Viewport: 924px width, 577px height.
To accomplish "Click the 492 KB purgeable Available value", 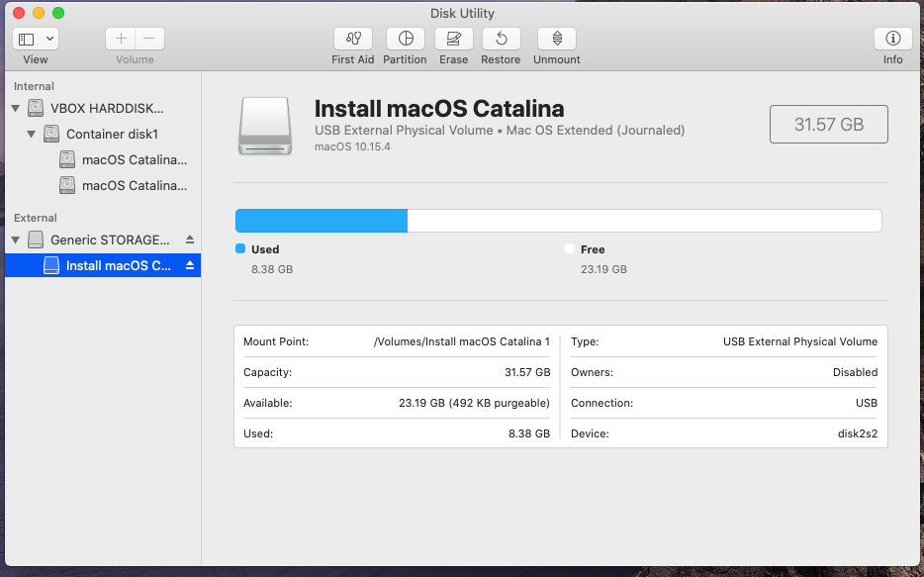I will 475,403.
